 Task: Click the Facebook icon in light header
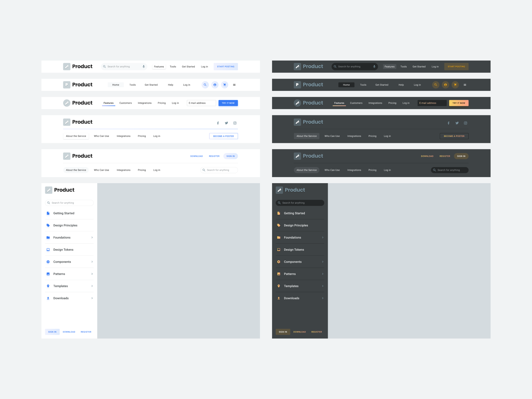(218, 123)
